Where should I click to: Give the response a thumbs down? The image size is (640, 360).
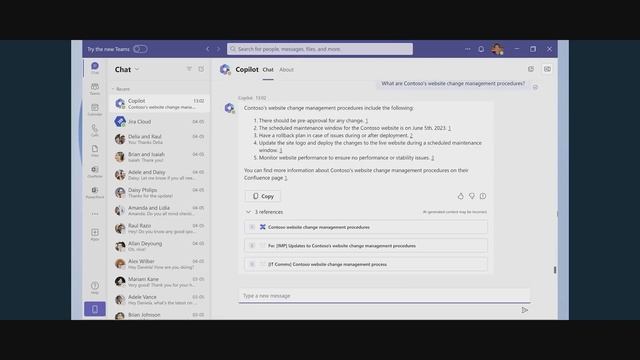tap(472, 196)
